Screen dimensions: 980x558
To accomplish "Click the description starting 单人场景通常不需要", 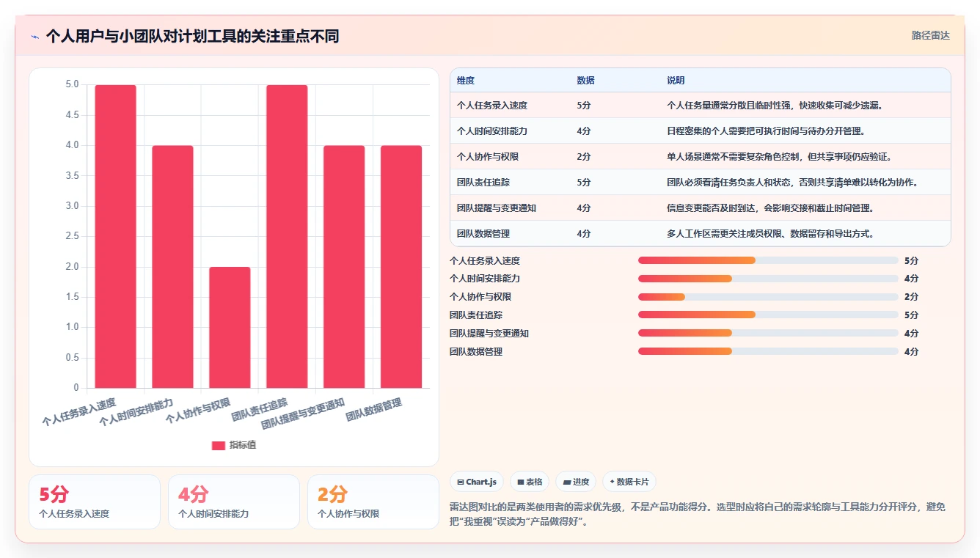I will 779,157.
